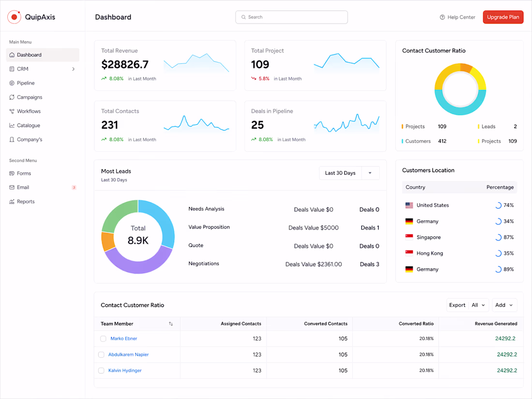The height and width of the screenshot is (399, 532).
Task: Open Workflows via its node icon
Action: pos(12,111)
